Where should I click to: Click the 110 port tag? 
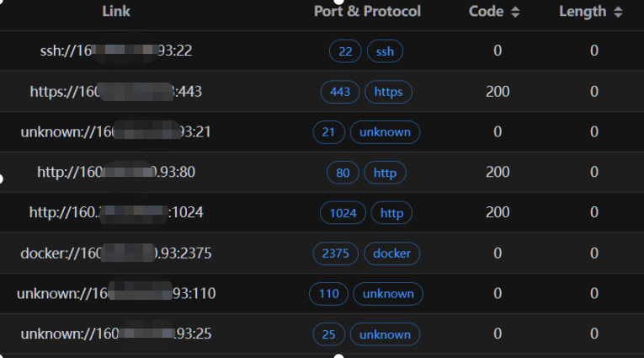coord(328,294)
